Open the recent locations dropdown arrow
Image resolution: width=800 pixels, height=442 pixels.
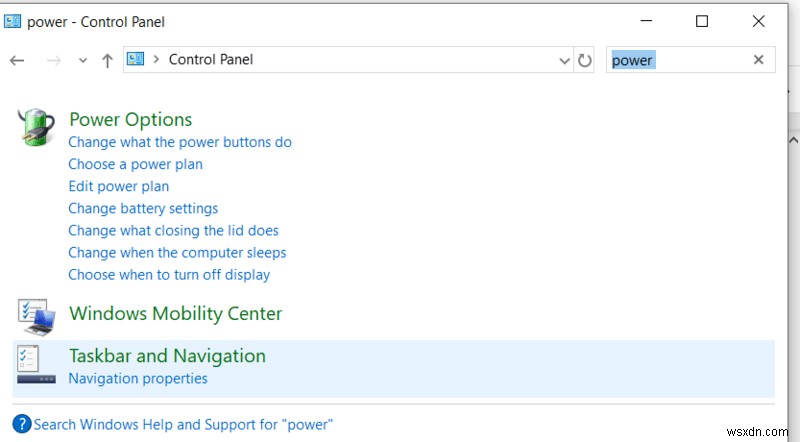[x=82, y=60]
